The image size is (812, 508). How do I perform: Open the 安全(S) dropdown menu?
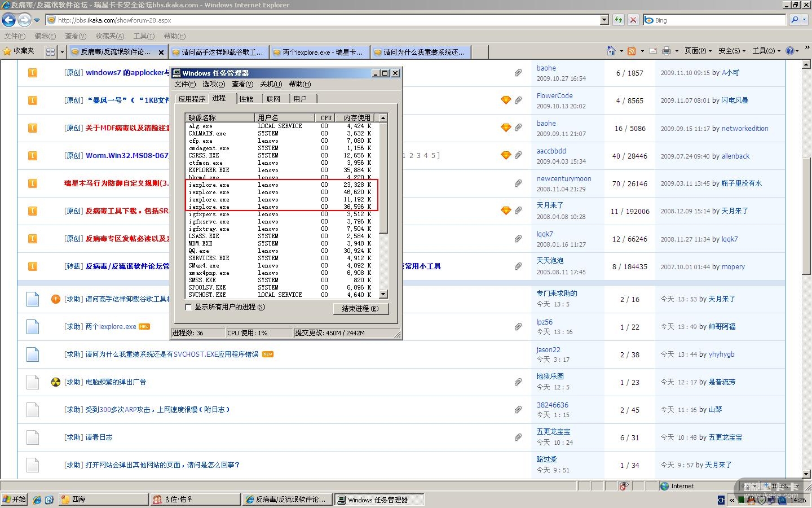tap(731, 51)
